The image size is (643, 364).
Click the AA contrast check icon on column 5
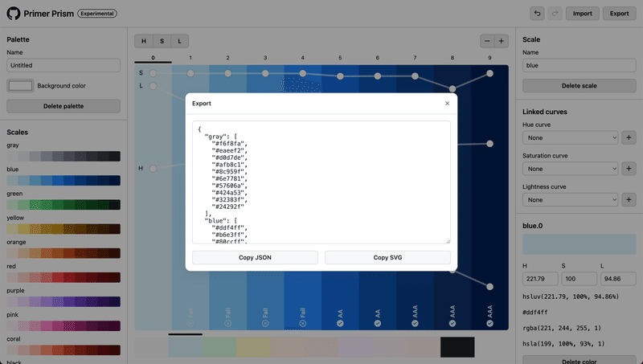click(340, 323)
